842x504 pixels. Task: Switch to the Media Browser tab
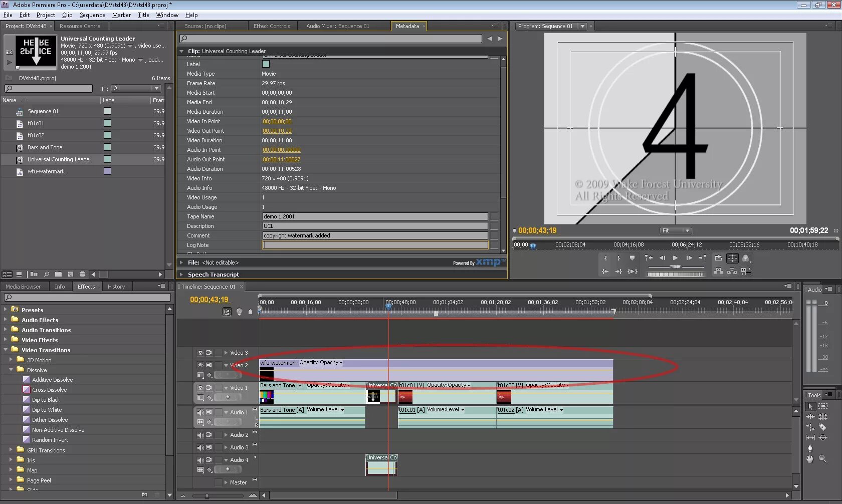[23, 287]
